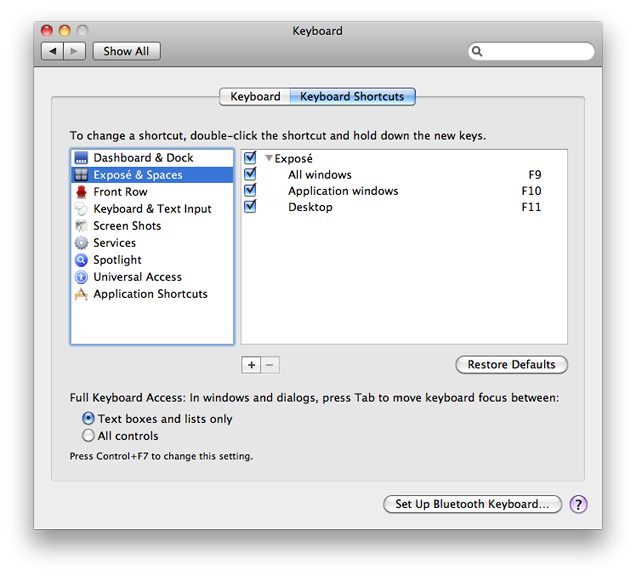Select the All controls radio button
The width and height of the screenshot is (636, 576).
[x=88, y=436]
